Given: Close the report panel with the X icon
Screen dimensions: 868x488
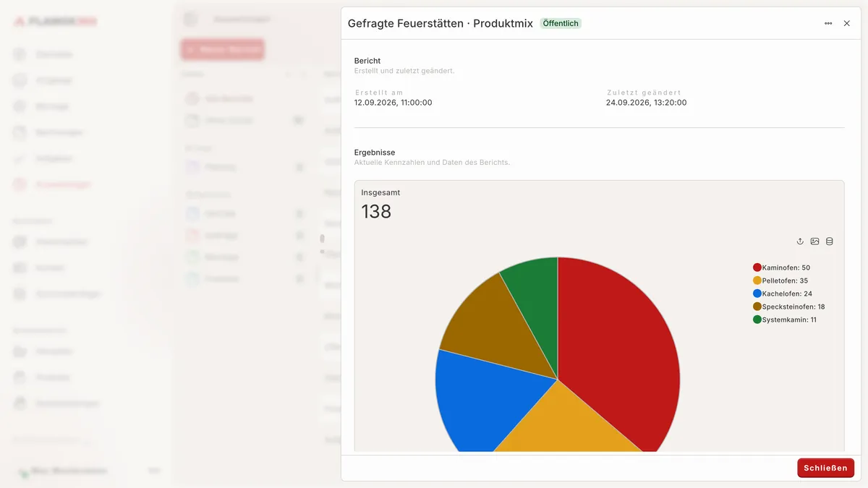Looking at the screenshot, I should [847, 23].
